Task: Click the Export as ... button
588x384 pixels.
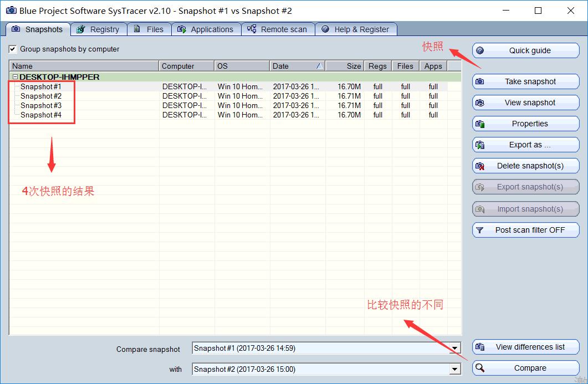Action: 526,145
